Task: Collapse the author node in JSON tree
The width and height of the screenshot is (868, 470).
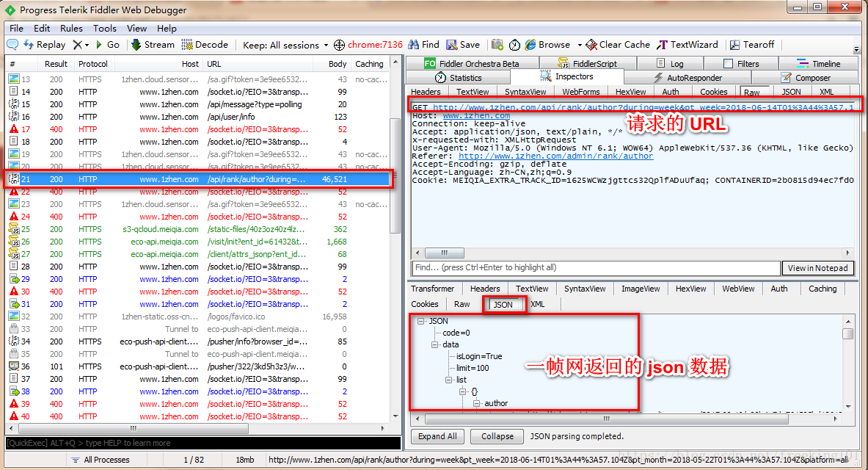Action: click(476, 403)
